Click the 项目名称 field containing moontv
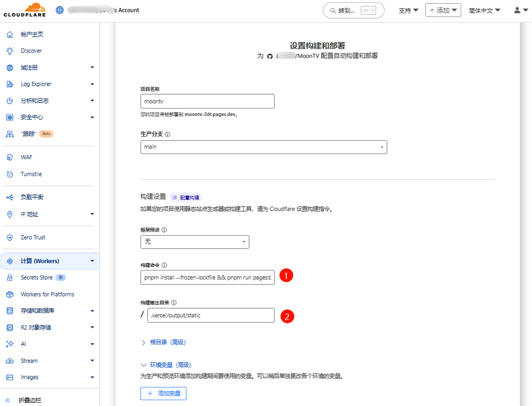Screen dimensions: 532x406 (x=207, y=101)
